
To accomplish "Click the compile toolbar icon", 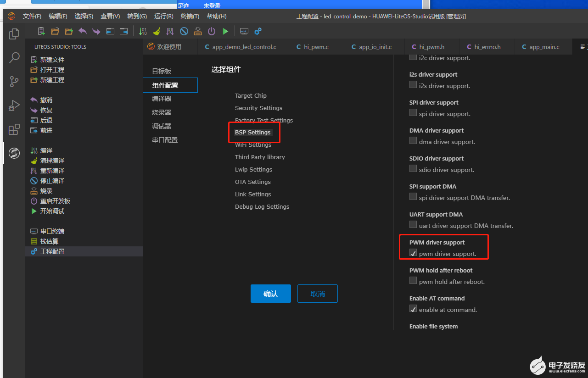I will pos(143,31).
